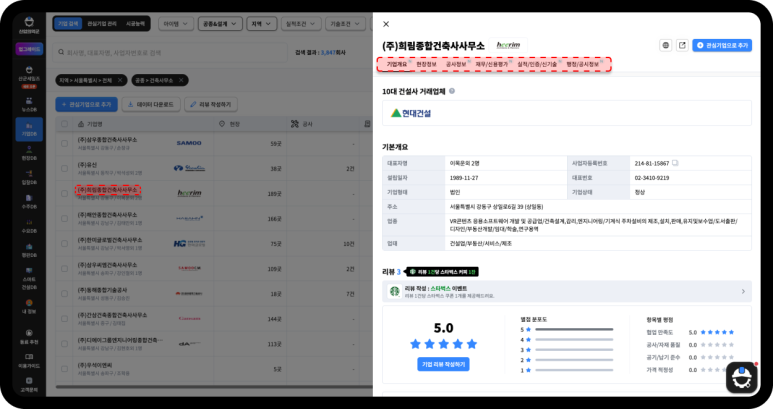Open 수요DB in the left sidebar
Screen dimensions: 773x409
coord(29,226)
